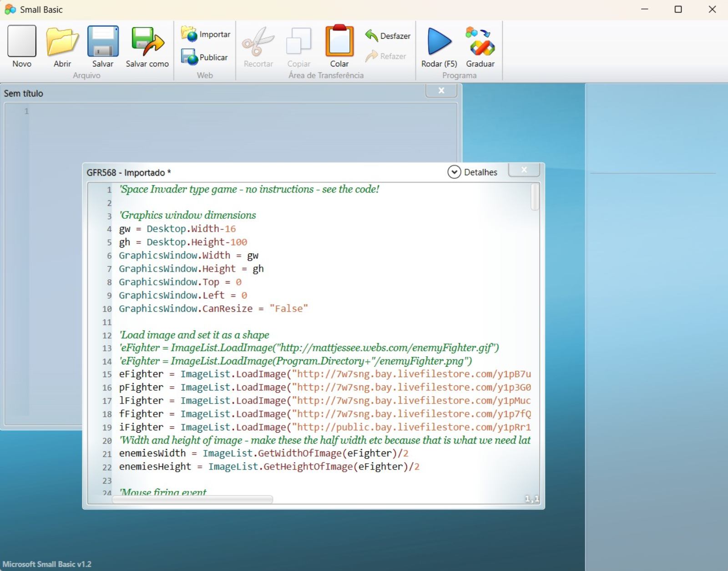
Task: Undo last change with Desfazer
Action: 388,35
